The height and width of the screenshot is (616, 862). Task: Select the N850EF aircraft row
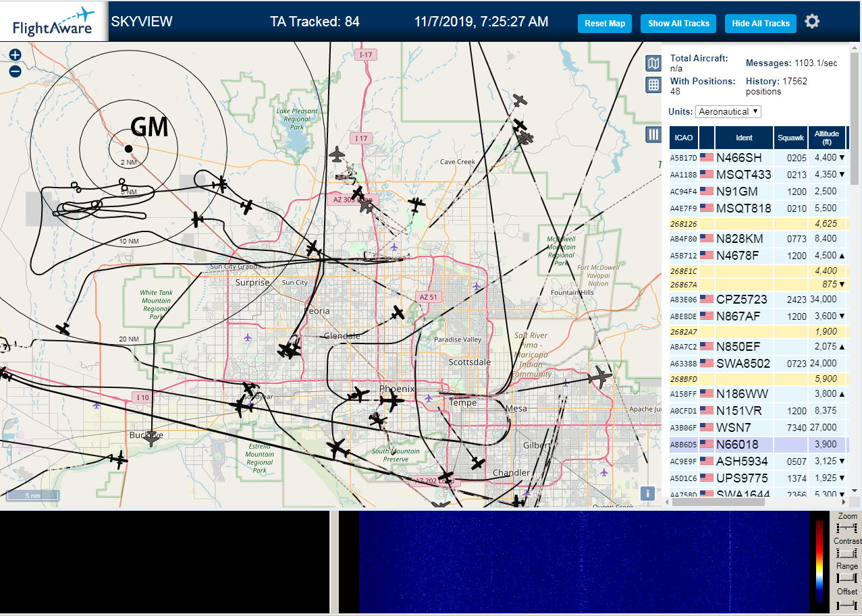tap(758, 346)
